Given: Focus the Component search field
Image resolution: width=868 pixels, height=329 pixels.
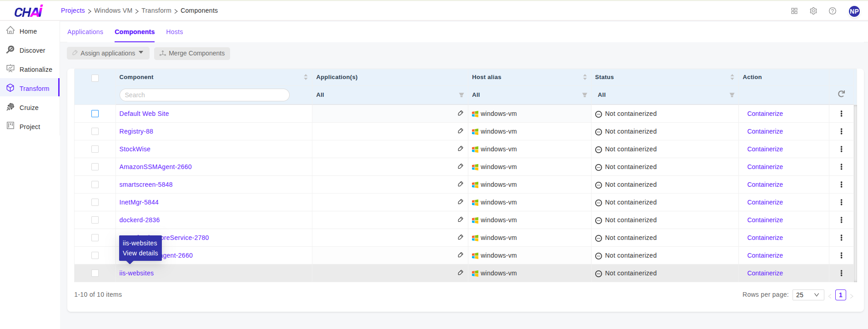Looking at the screenshot, I should (x=205, y=95).
